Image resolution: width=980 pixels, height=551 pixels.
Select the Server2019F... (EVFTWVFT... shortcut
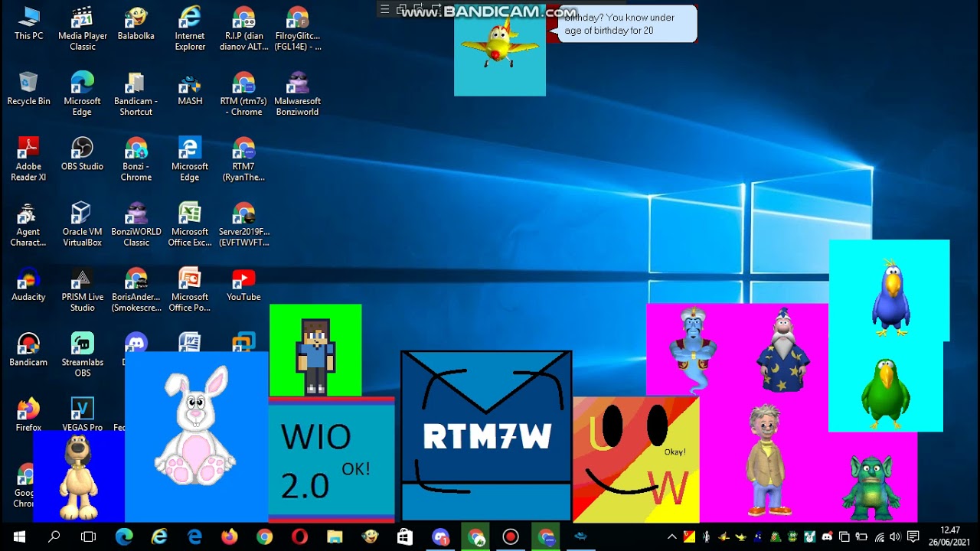[x=243, y=224]
